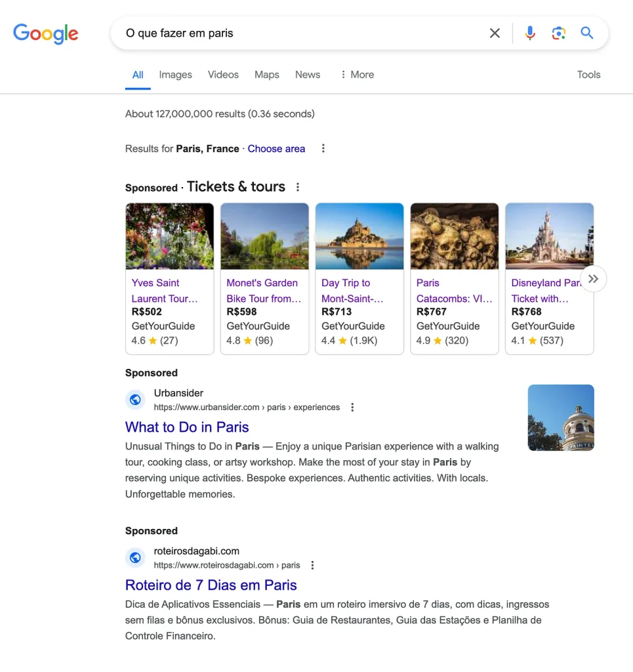Image resolution: width=633 pixels, height=672 pixels.
Task: Open the Tools options
Action: click(x=588, y=75)
